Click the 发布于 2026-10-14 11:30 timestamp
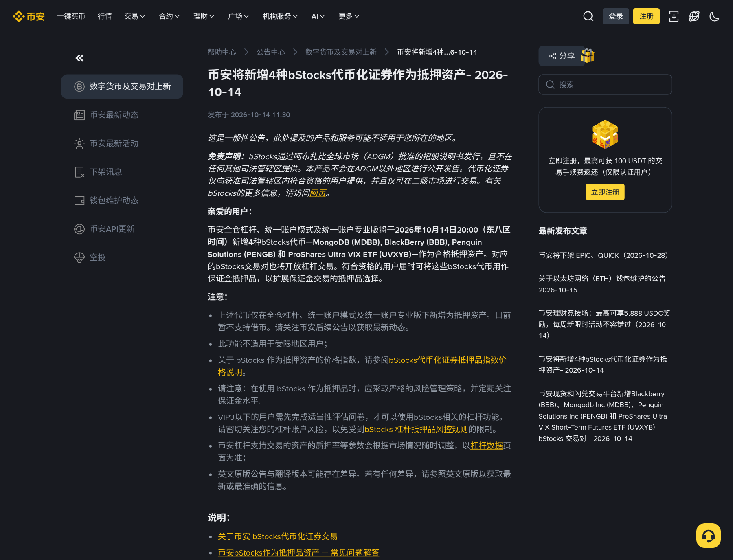 pos(249,115)
